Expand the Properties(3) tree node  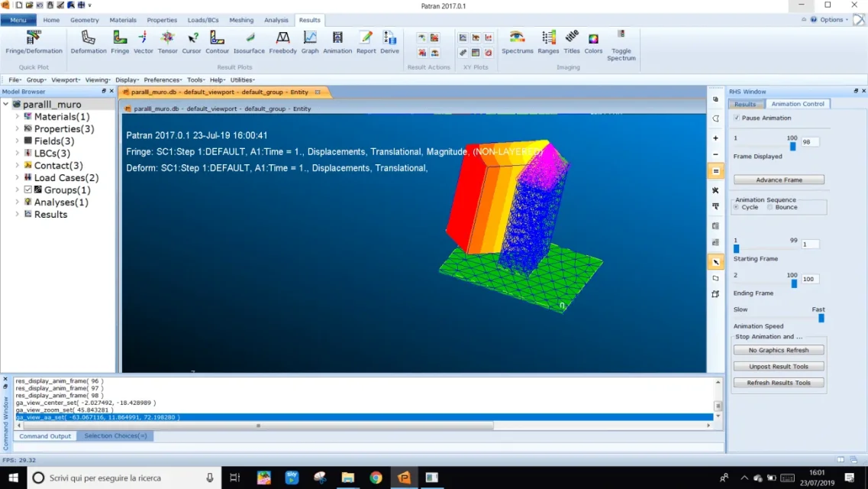coord(17,129)
